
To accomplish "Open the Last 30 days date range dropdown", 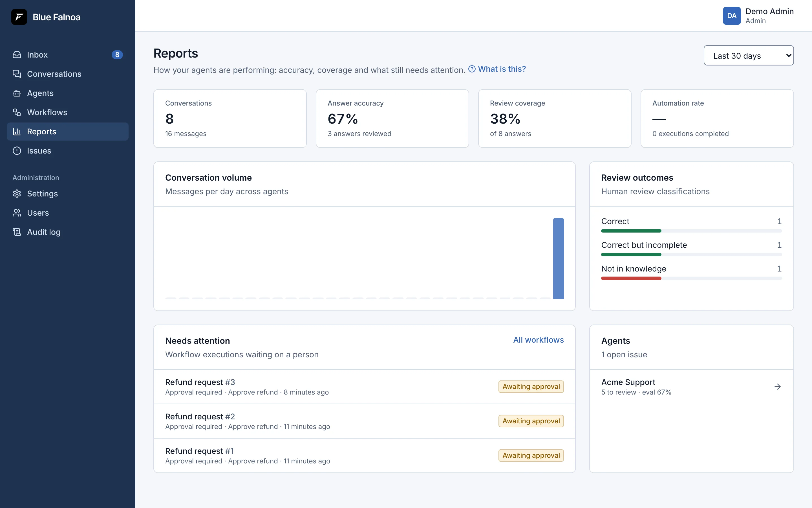I will pos(749,55).
